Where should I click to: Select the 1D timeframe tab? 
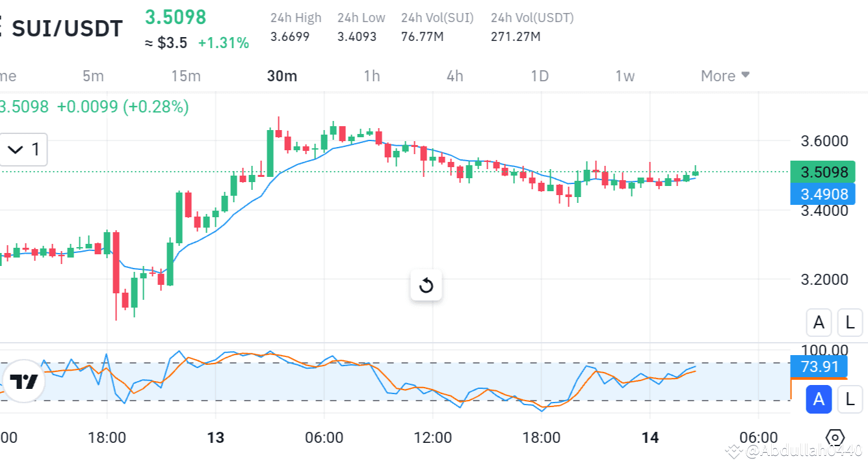[x=539, y=75]
